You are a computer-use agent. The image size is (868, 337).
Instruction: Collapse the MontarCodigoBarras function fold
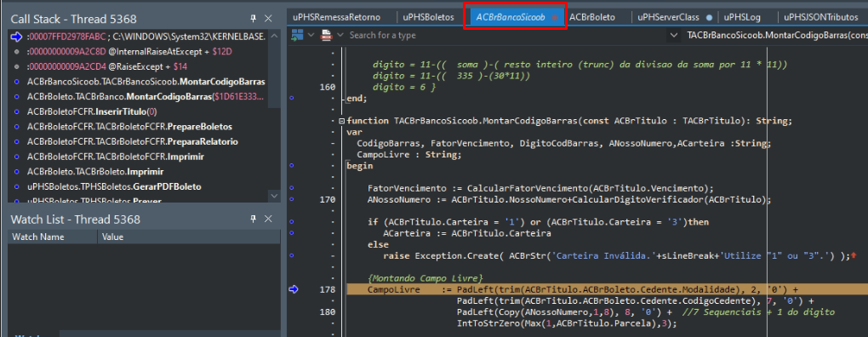[341, 121]
